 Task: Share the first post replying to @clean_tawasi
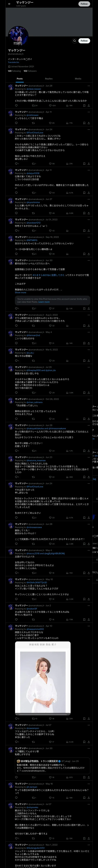click(89, 105)
